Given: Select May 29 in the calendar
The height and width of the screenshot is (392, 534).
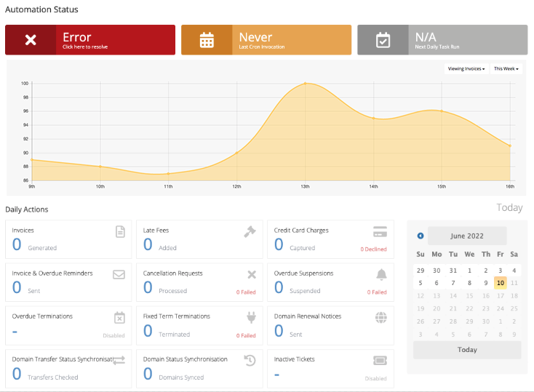Looking at the screenshot, I should coord(421,271).
